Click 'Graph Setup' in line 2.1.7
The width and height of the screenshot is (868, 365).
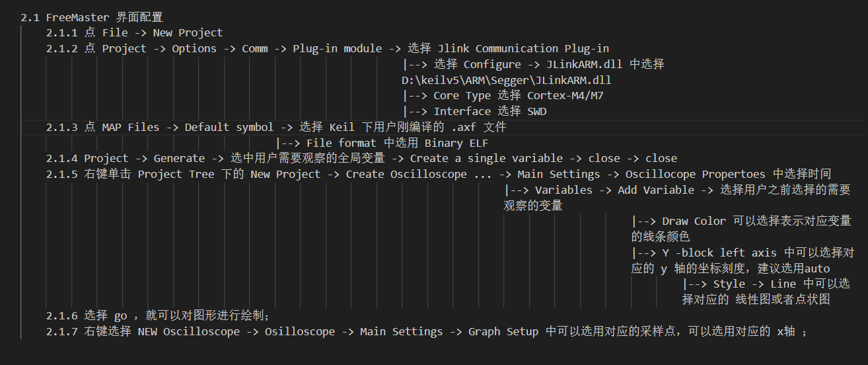coord(503,331)
